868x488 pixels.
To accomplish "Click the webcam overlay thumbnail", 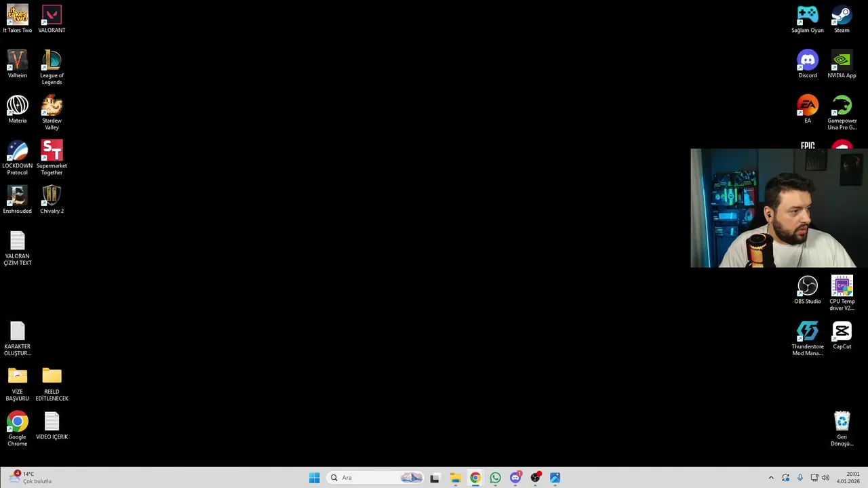I will tap(779, 208).
